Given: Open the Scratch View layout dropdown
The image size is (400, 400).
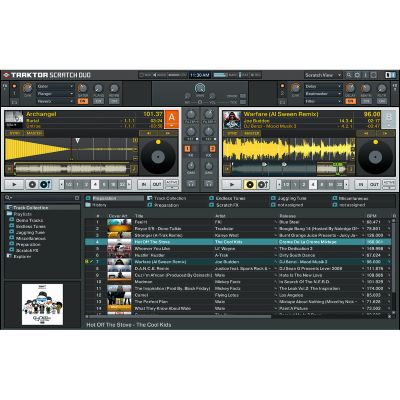Looking at the screenshot, I should pos(323,75).
